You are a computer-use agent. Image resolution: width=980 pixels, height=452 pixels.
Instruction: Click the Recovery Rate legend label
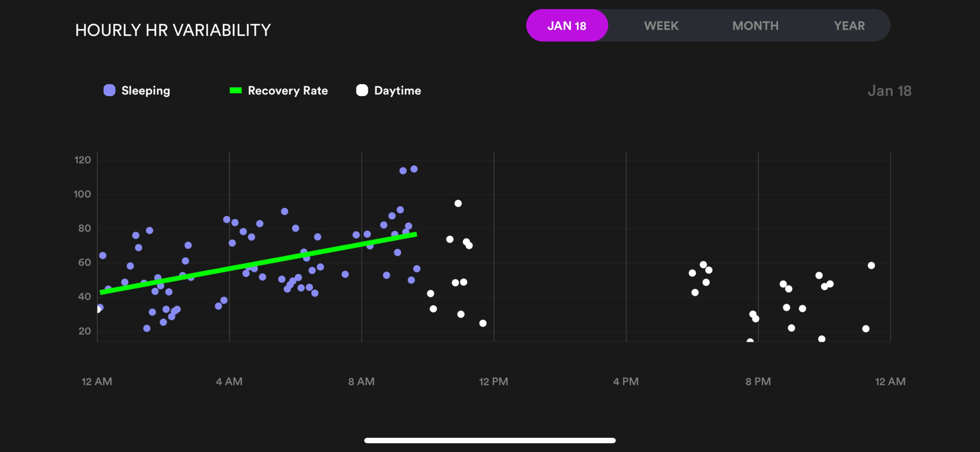288,90
